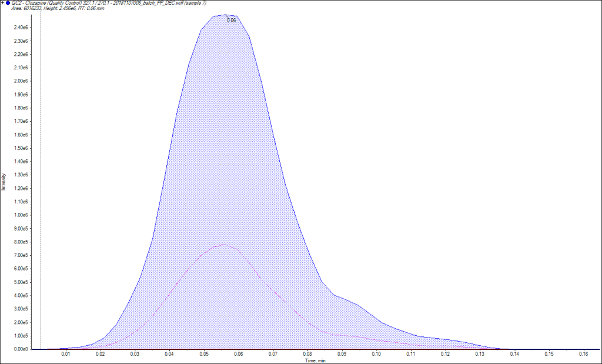Click the 7.00e5 y-axis tick label
This screenshot has height=364, width=602.
(x=21, y=255)
